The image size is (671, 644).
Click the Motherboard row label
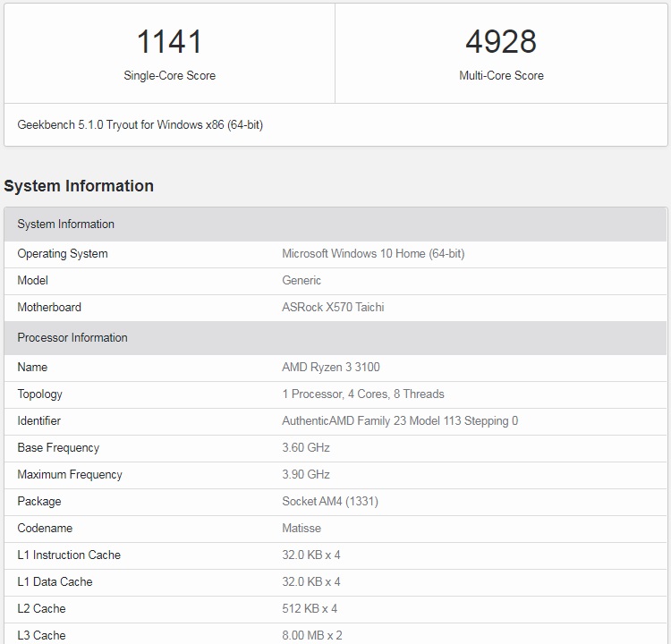click(x=49, y=307)
